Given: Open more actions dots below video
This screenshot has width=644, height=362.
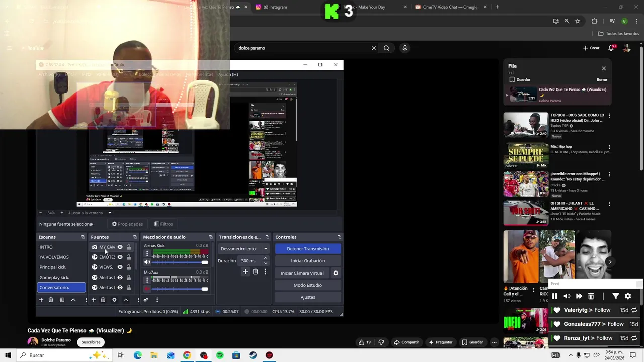Looking at the screenshot, I should pyautogui.click(x=494, y=342).
